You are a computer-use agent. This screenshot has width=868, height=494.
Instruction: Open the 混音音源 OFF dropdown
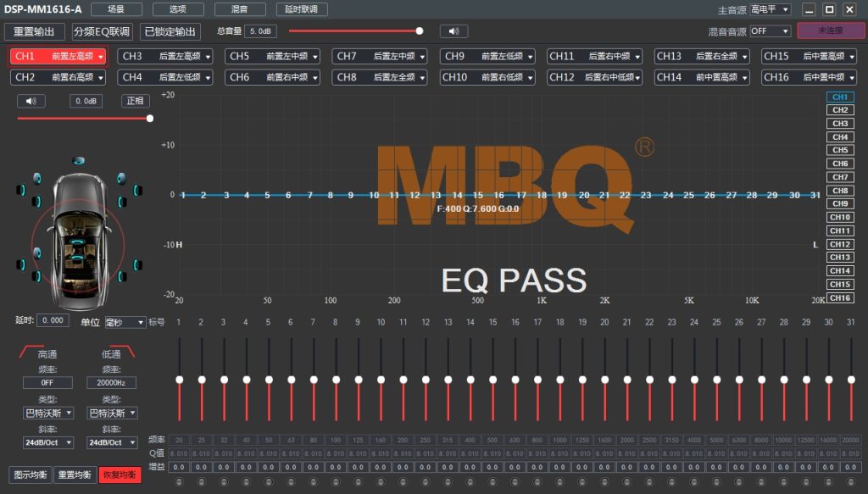(x=770, y=31)
